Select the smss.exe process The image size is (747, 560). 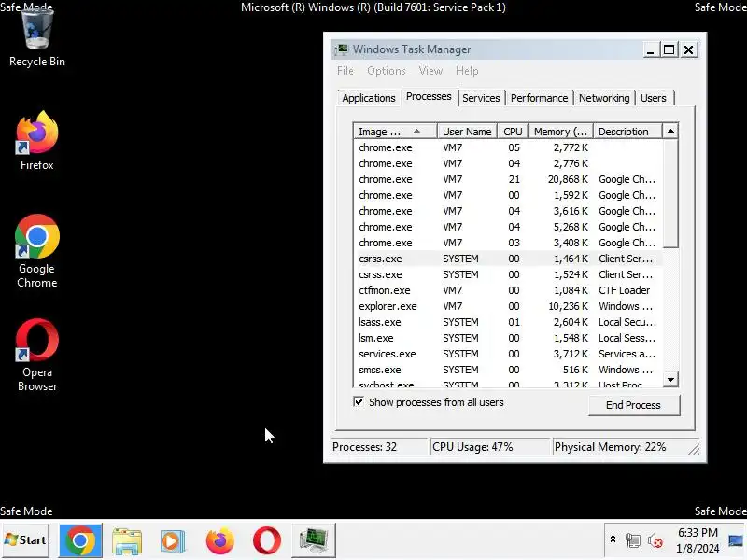[x=508, y=370]
